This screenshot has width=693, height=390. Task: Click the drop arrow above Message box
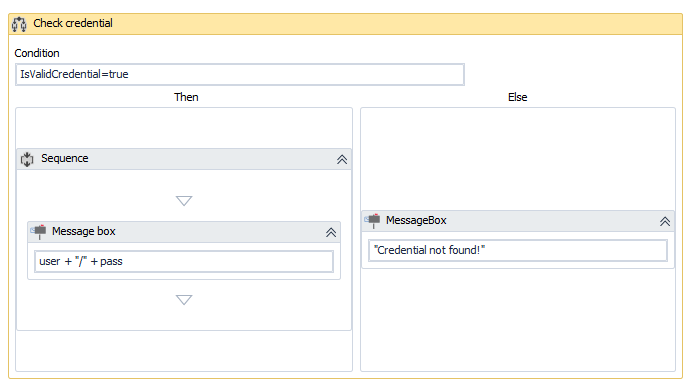184,201
